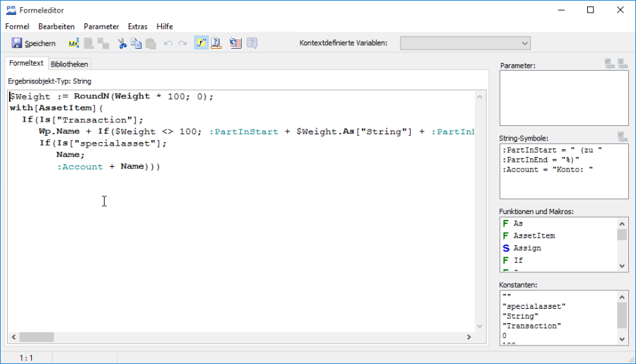The height and width of the screenshot is (364, 636).
Task: Open the Formel menu
Action: click(x=17, y=26)
